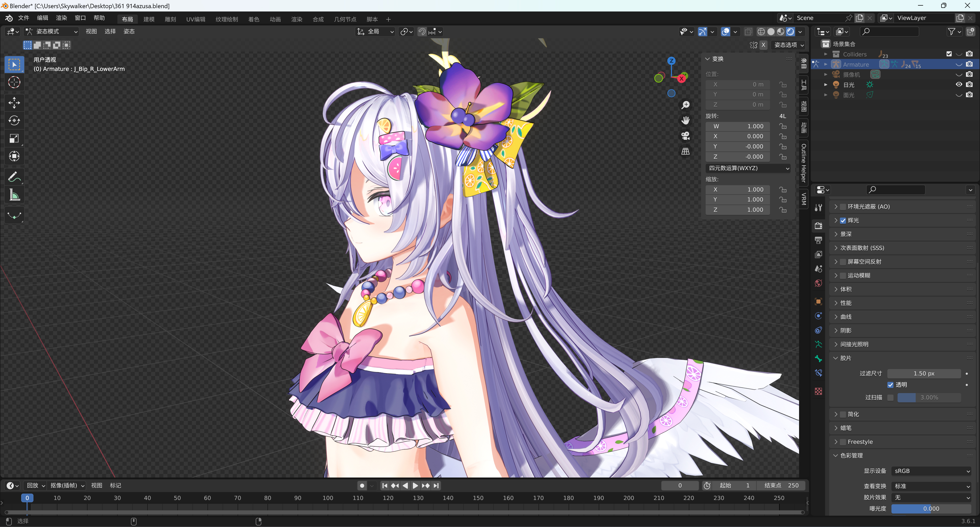Click the 曝光度 slider
Viewport: 980px width, 527px height.
coord(931,509)
